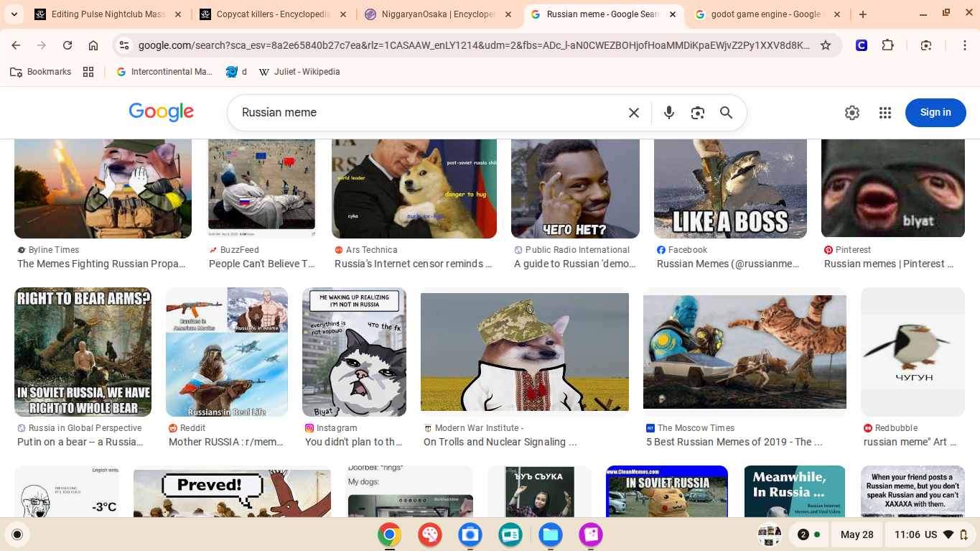
Task: Search by image using the Lens icon
Action: pos(698,113)
